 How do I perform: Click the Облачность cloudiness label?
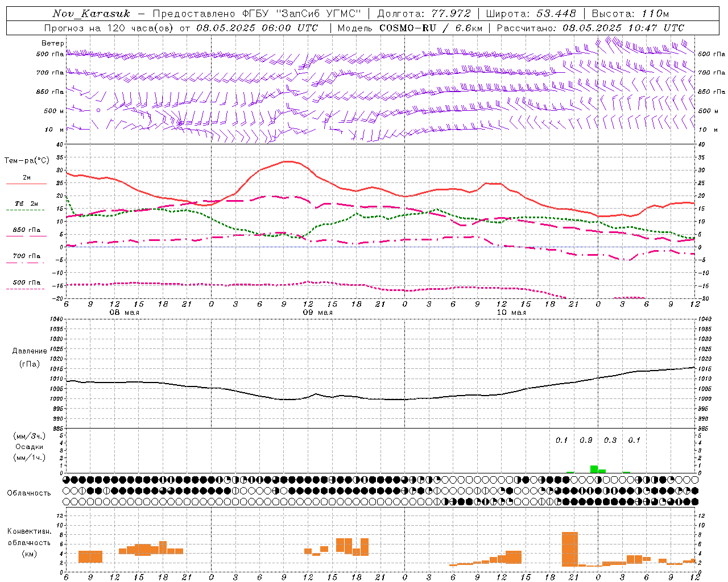point(29,493)
